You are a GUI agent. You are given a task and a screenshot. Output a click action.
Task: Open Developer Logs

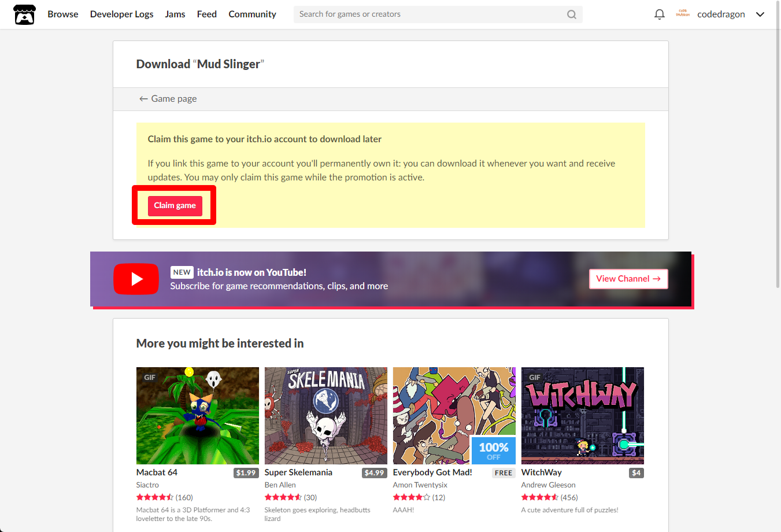[x=122, y=14]
